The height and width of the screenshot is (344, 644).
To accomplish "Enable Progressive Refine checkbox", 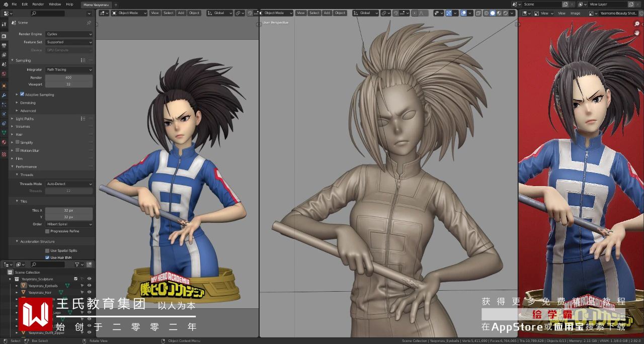I will tap(47, 231).
